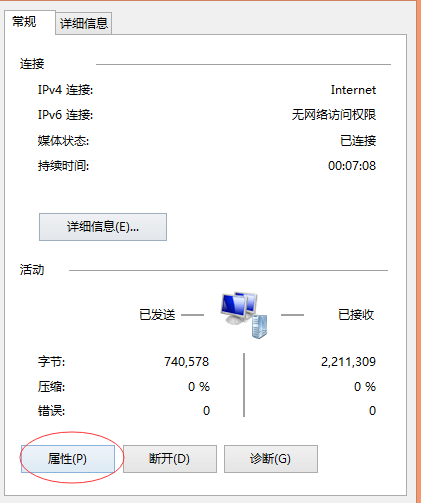Switch to the 详细信息 tab
Viewport: 421px width, 503px height.
[x=84, y=23]
